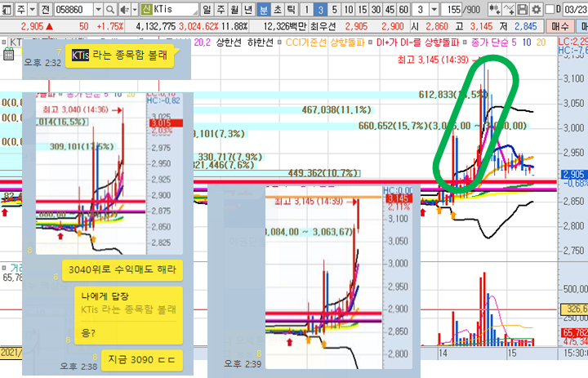Open the custom interval dropdown showing 3
The image size is (588, 378).
pos(434,9)
